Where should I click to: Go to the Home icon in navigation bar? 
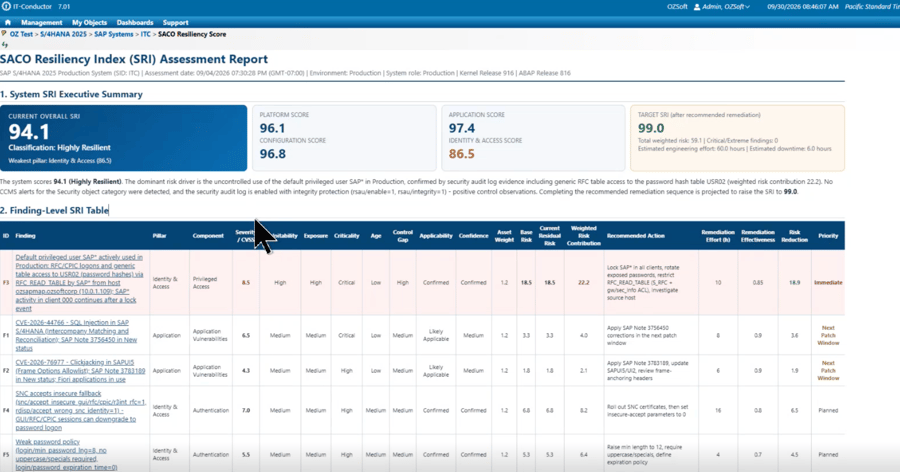pyautogui.click(x=7, y=23)
